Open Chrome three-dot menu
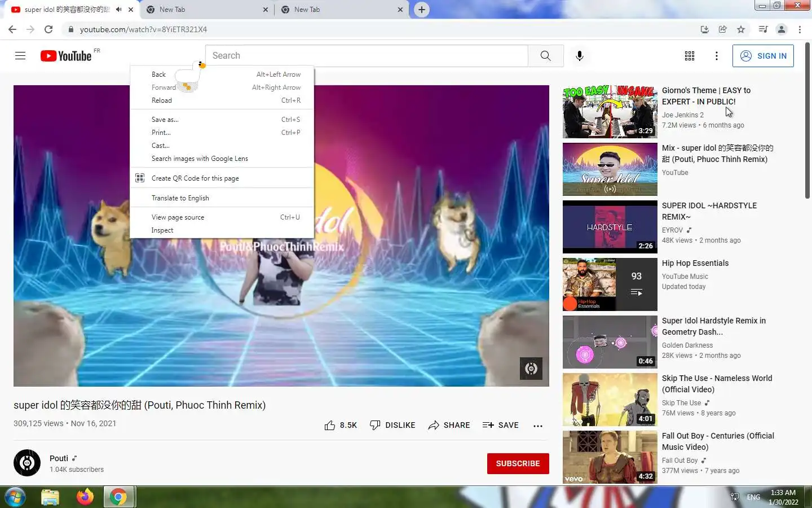Viewport: 812px width, 508px height. coord(800,29)
